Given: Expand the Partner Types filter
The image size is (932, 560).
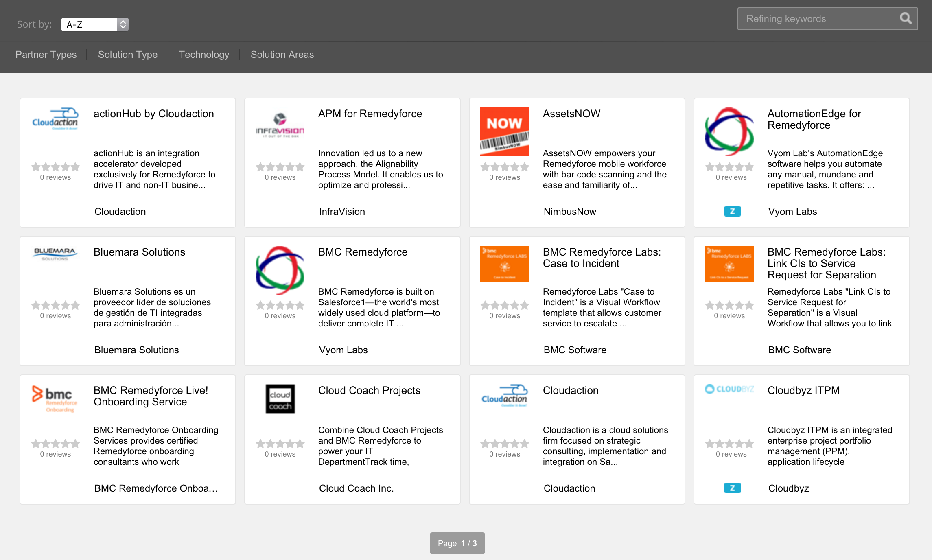Looking at the screenshot, I should pos(46,55).
